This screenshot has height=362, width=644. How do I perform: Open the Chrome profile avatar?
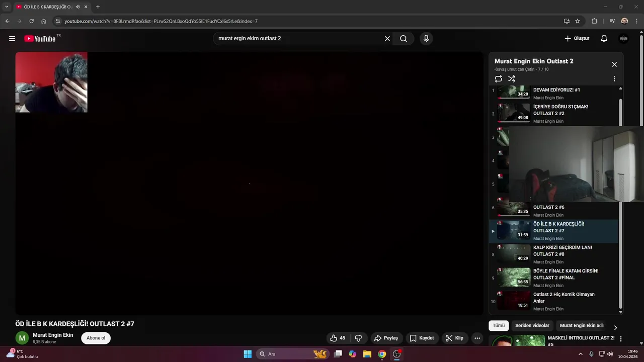tap(624, 21)
